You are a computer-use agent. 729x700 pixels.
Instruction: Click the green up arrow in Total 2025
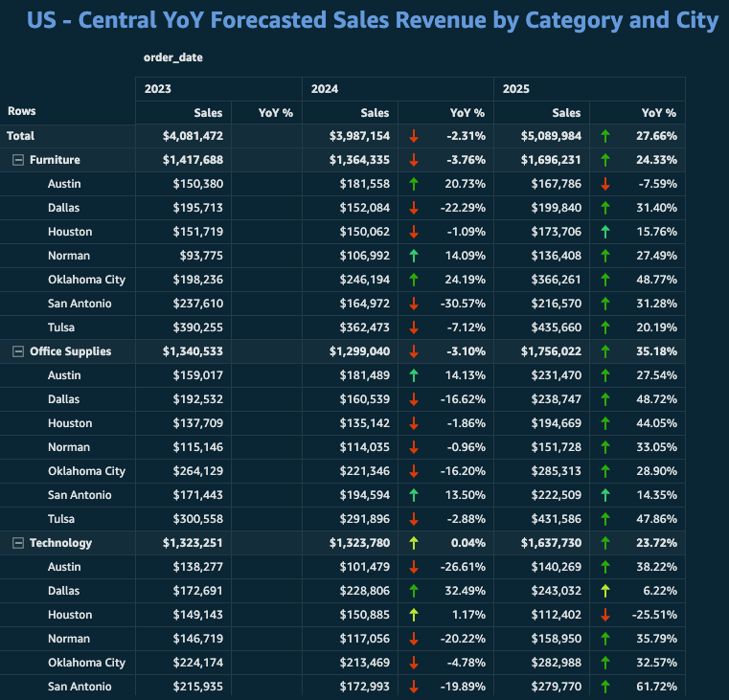coord(605,136)
